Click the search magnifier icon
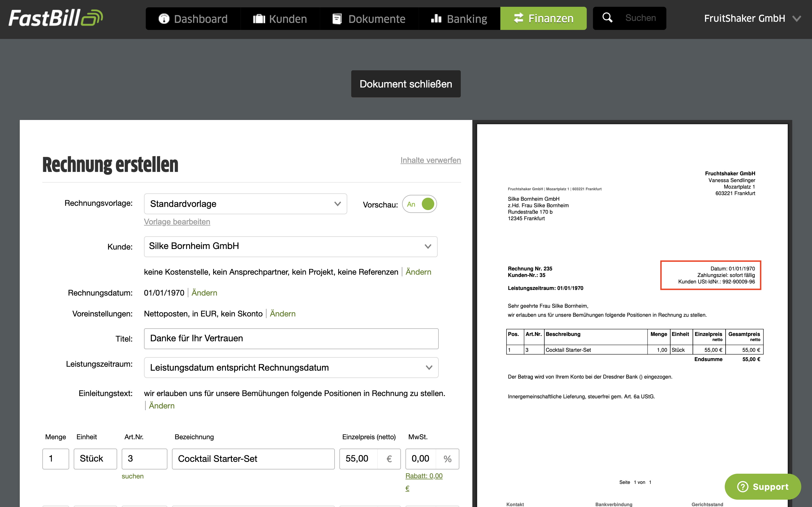The image size is (812, 507). [607, 18]
